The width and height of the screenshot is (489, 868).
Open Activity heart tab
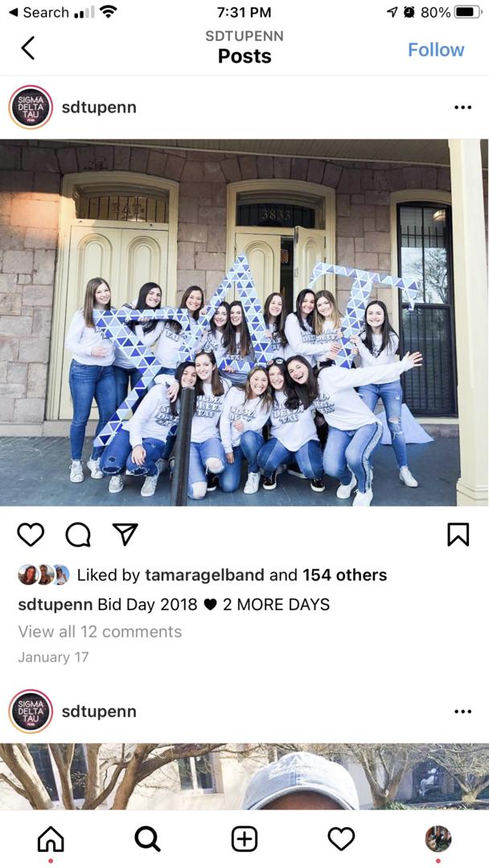(341, 839)
